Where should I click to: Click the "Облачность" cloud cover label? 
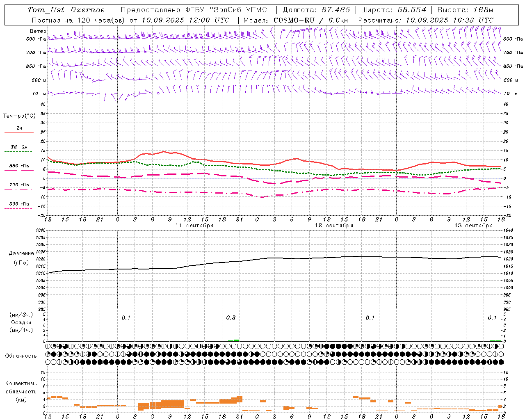click(21, 356)
